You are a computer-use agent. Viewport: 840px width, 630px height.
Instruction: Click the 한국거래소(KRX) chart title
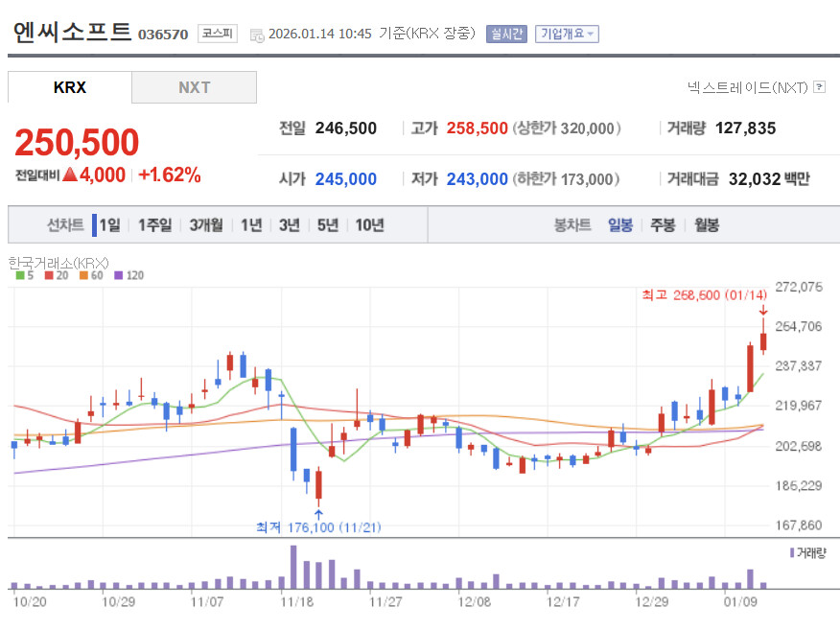pos(58,263)
